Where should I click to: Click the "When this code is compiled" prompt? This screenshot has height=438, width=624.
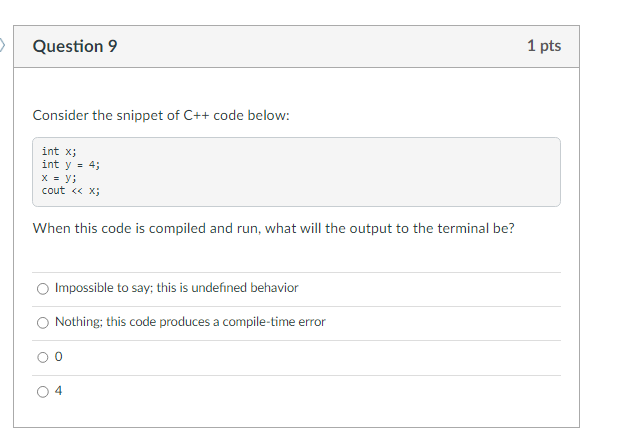[x=273, y=228]
